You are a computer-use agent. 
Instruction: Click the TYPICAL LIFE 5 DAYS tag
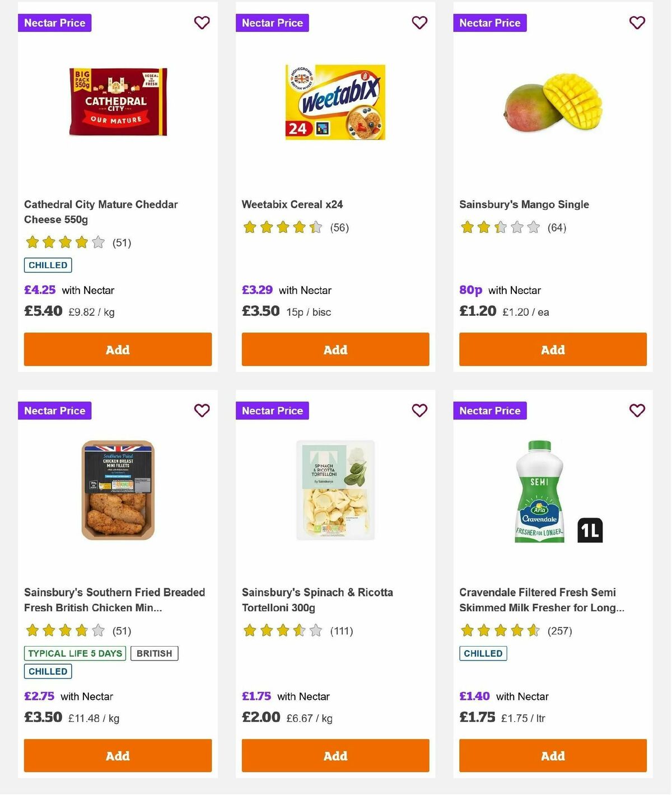point(74,653)
